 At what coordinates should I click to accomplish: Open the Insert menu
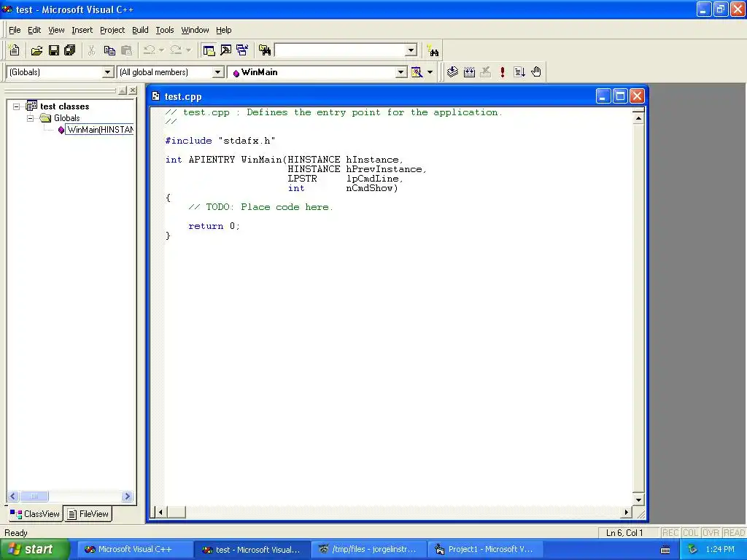coord(82,30)
